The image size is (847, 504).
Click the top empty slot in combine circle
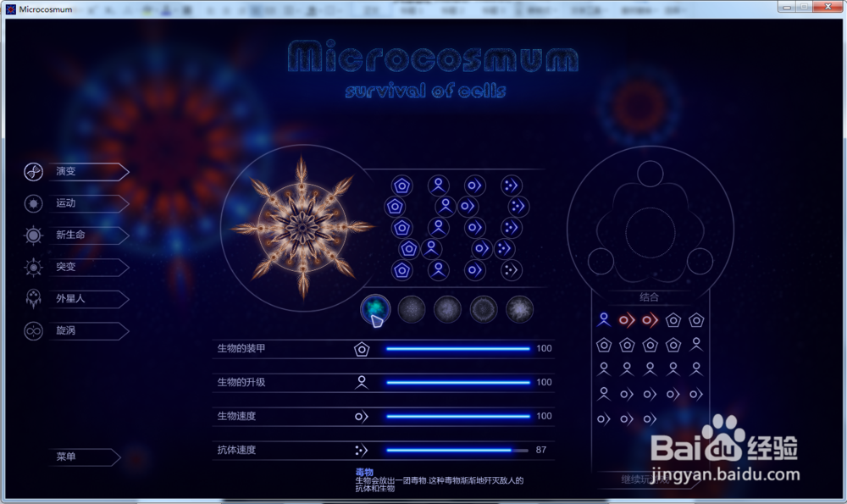coord(650,174)
